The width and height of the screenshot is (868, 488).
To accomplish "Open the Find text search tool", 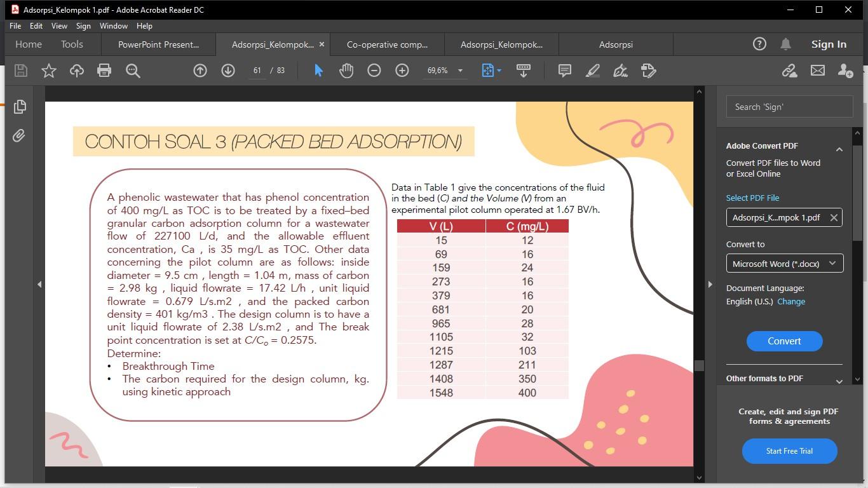I will coord(133,71).
